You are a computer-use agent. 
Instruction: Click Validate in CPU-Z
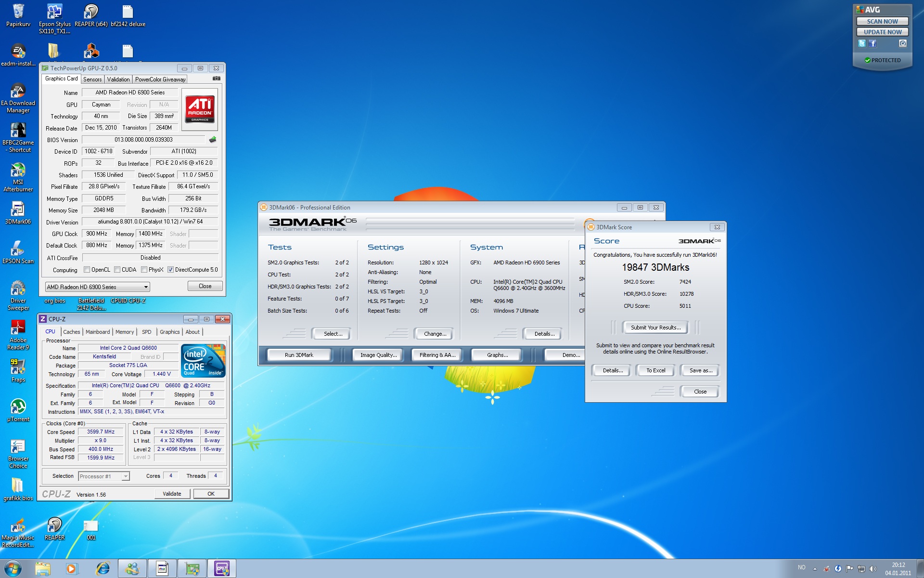click(172, 494)
